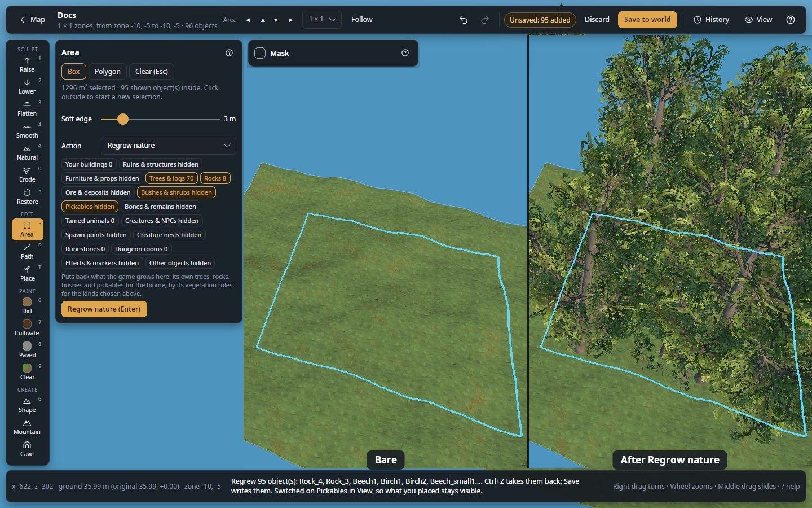The width and height of the screenshot is (812, 508).
Task: Enable the Mask checkbox
Action: [x=260, y=53]
